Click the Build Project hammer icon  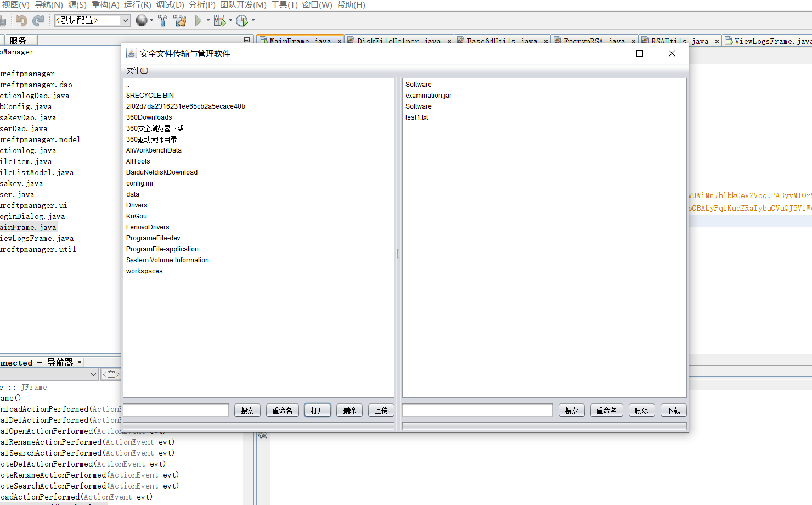tap(162, 21)
